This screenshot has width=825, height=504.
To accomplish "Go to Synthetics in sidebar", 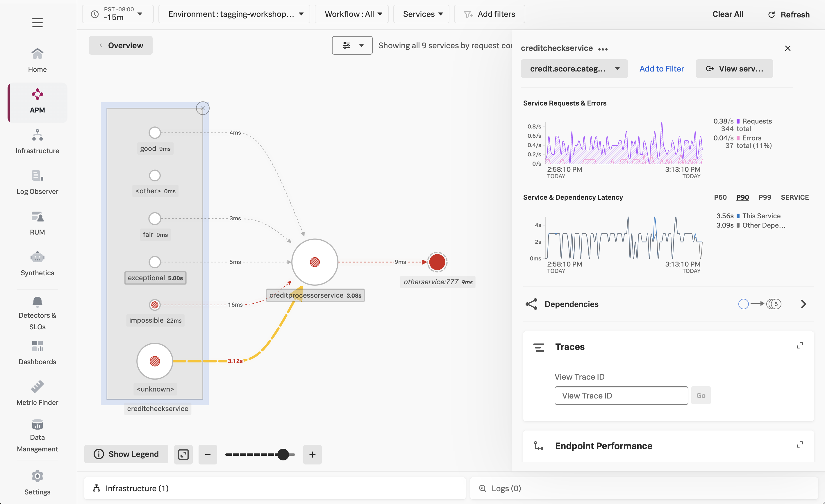I will 37,263.
